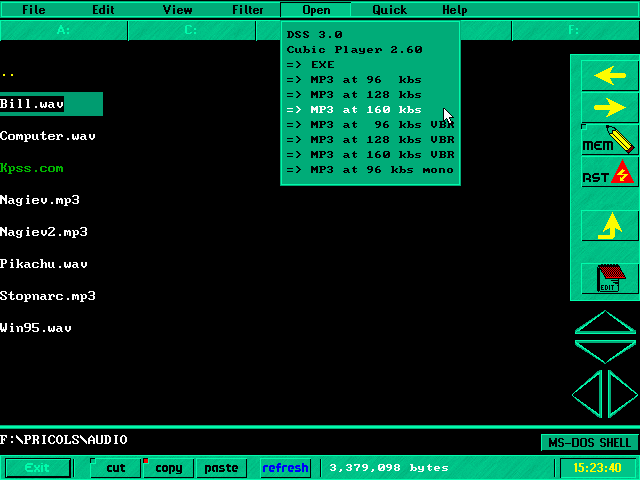
Task: Expand the File menu
Action: click(34, 10)
